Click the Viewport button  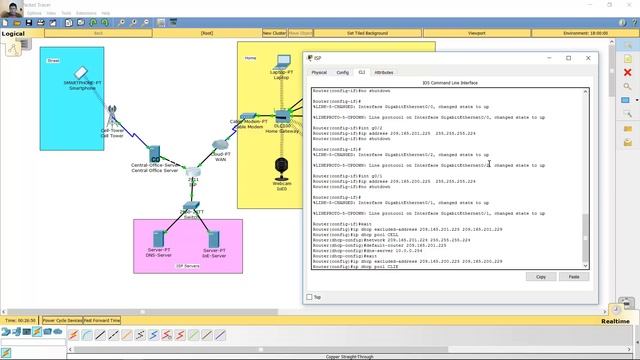click(477, 33)
